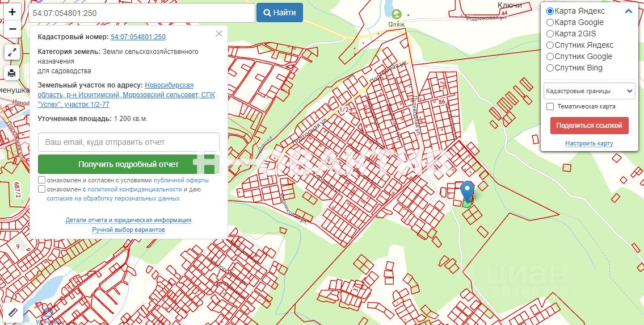
Task: Accept the публичной оферты terms checkbox
Action: click(42, 180)
